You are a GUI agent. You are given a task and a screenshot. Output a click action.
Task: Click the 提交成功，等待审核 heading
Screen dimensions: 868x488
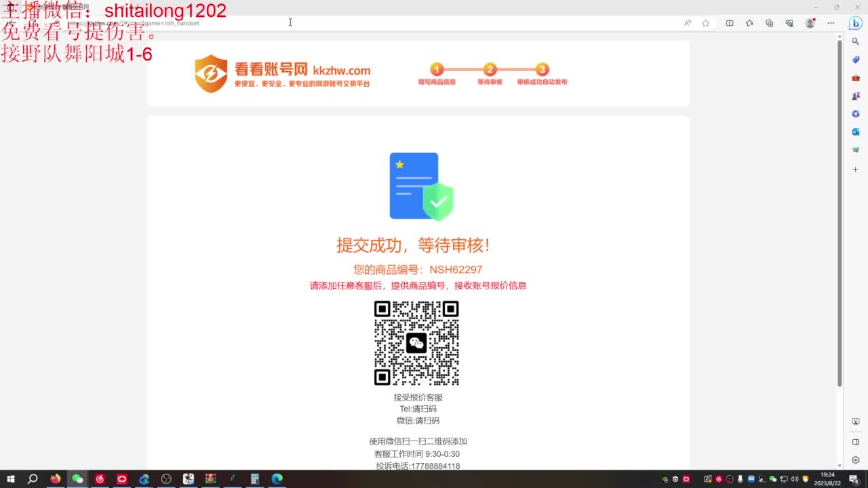point(413,245)
